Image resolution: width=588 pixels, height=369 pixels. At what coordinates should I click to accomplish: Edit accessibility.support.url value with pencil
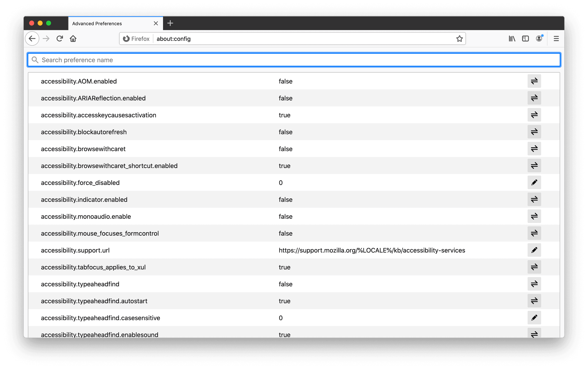pyautogui.click(x=534, y=250)
